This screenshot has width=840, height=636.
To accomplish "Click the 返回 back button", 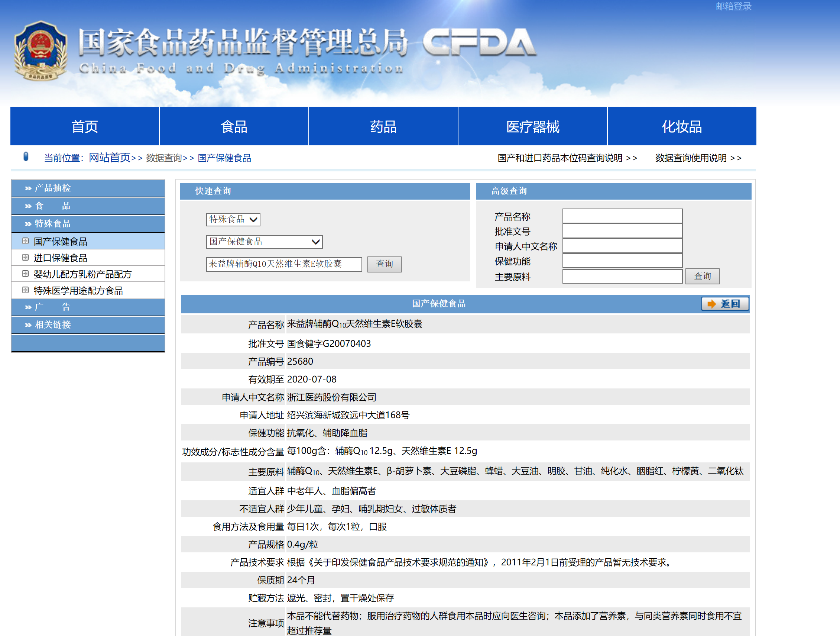I will click(725, 304).
